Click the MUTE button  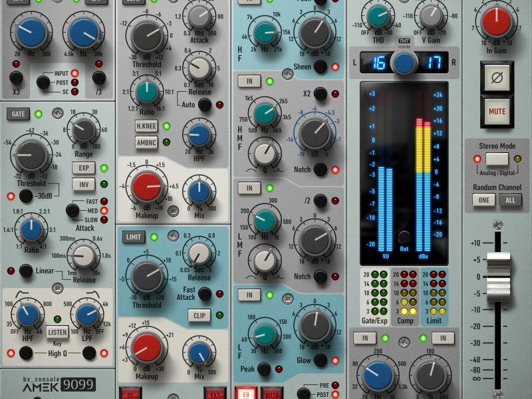(x=497, y=112)
